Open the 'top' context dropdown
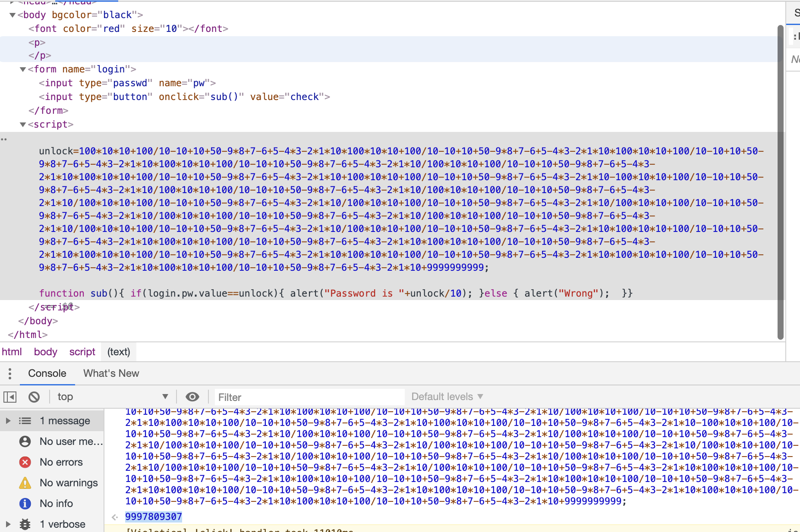 [112, 397]
